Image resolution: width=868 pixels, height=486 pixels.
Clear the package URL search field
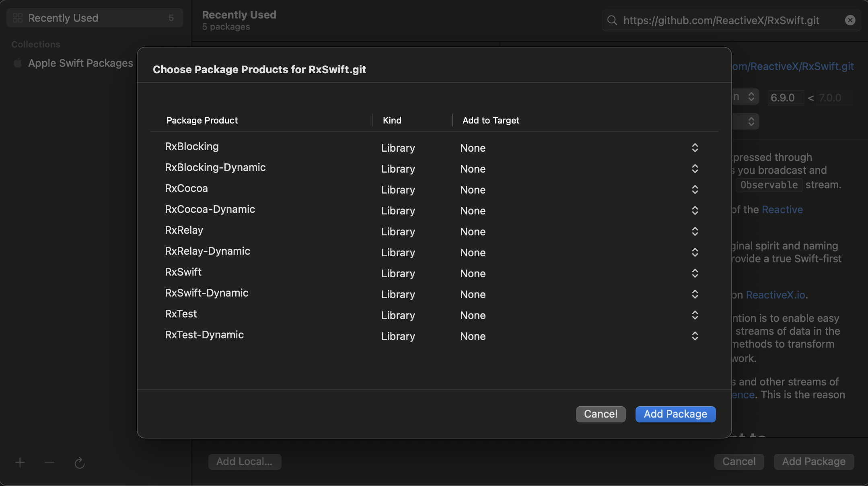click(x=850, y=20)
